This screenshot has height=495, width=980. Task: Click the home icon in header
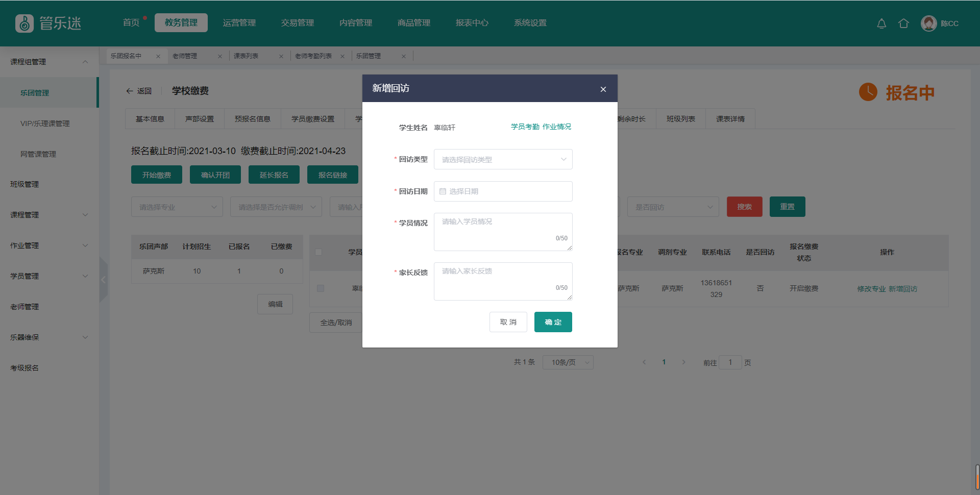[903, 23]
